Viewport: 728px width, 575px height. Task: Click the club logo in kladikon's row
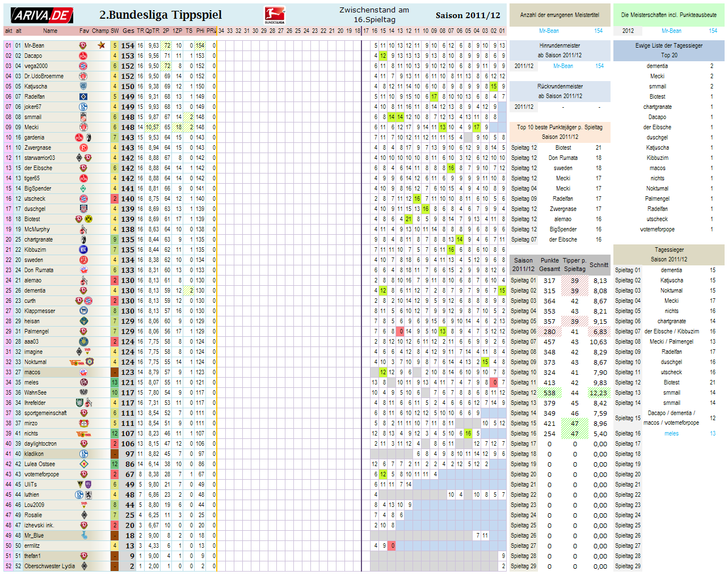[x=83, y=454]
